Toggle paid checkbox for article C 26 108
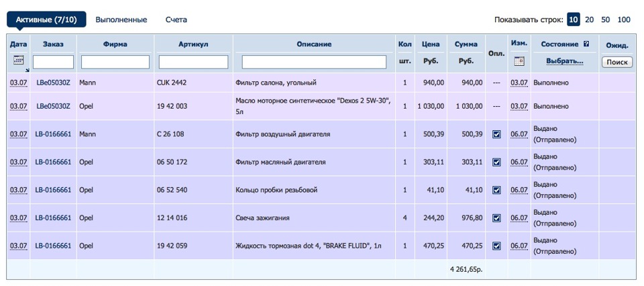This screenshot has width=644, height=286. (496, 134)
